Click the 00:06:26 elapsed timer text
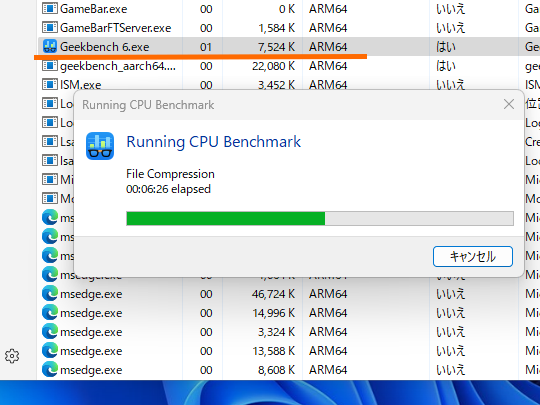This screenshot has height=405, width=540. coord(168,189)
